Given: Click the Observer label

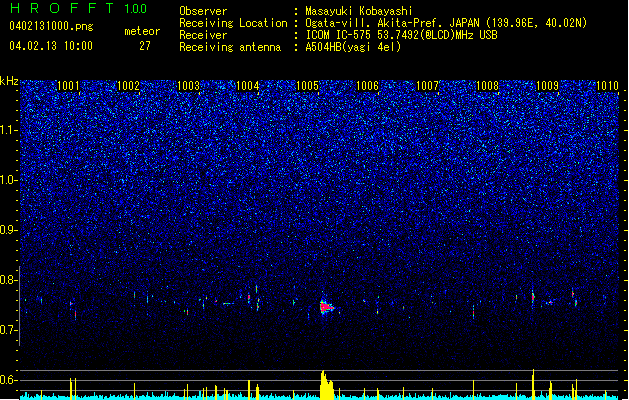Looking at the screenshot, I should click(203, 11).
